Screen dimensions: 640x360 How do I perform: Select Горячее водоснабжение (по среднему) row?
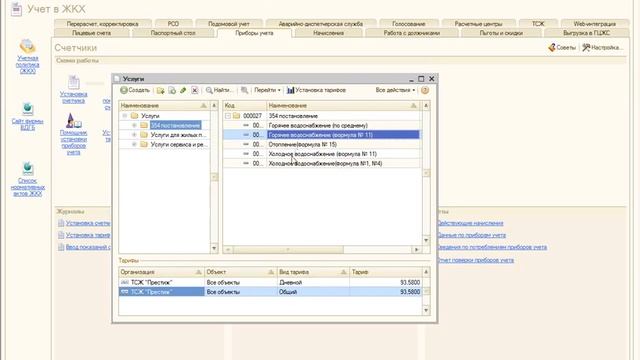click(x=322, y=125)
